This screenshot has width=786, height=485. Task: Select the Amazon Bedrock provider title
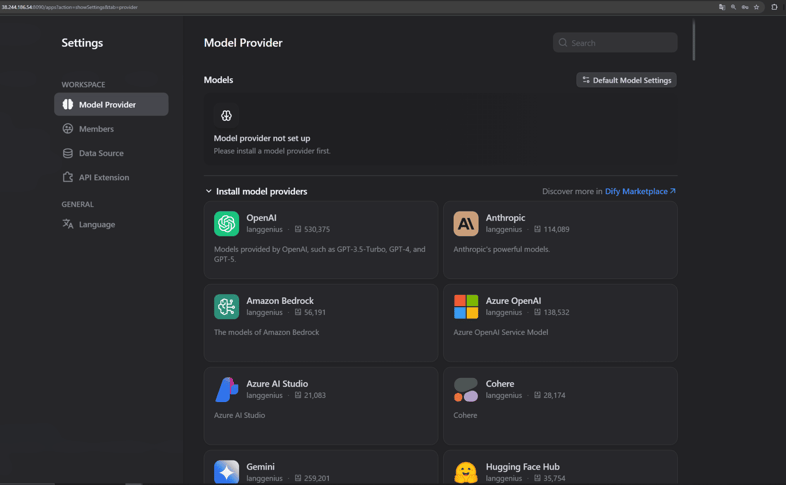point(280,301)
